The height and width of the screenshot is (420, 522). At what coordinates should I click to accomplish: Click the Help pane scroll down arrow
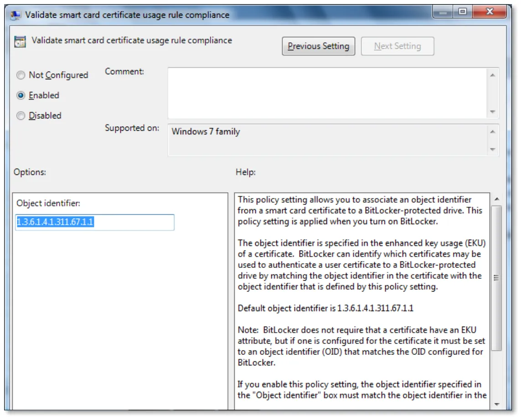click(497, 405)
